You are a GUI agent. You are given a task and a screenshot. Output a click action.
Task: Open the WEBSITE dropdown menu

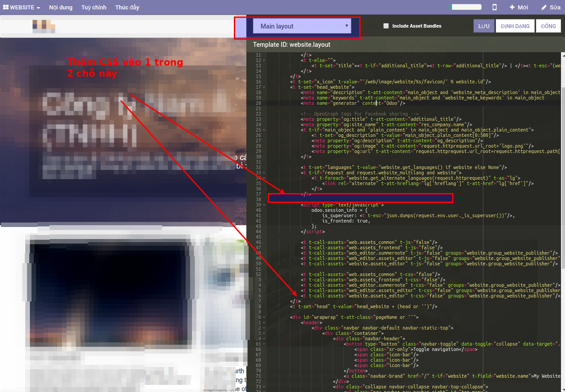point(22,8)
